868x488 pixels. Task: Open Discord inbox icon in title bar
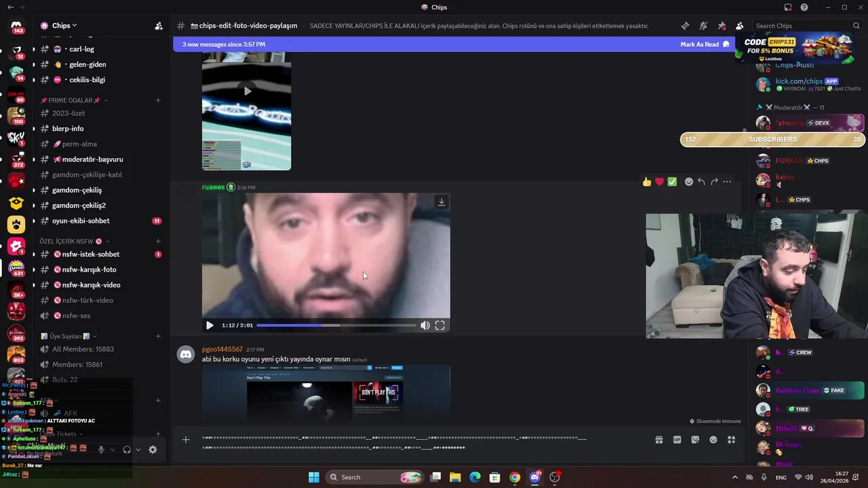[x=788, y=7]
